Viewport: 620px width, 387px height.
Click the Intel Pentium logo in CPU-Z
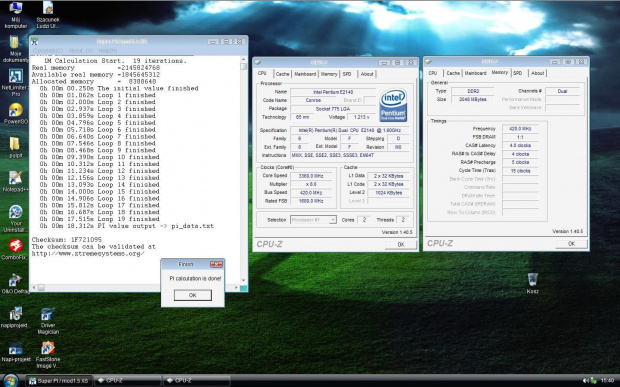tap(393, 105)
